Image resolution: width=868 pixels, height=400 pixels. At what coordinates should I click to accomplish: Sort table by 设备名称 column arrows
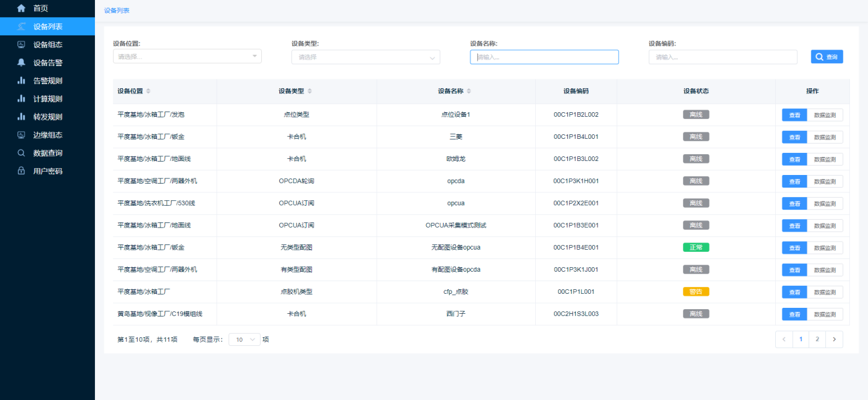point(469,91)
